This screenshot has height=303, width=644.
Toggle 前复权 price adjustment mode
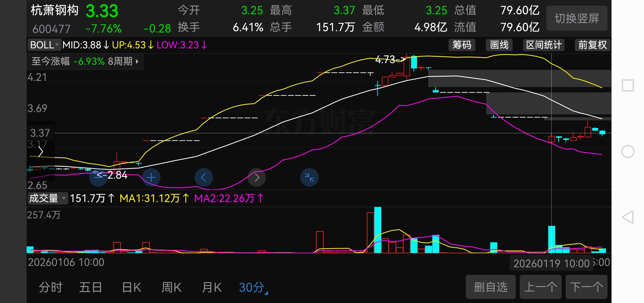click(592, 45)
